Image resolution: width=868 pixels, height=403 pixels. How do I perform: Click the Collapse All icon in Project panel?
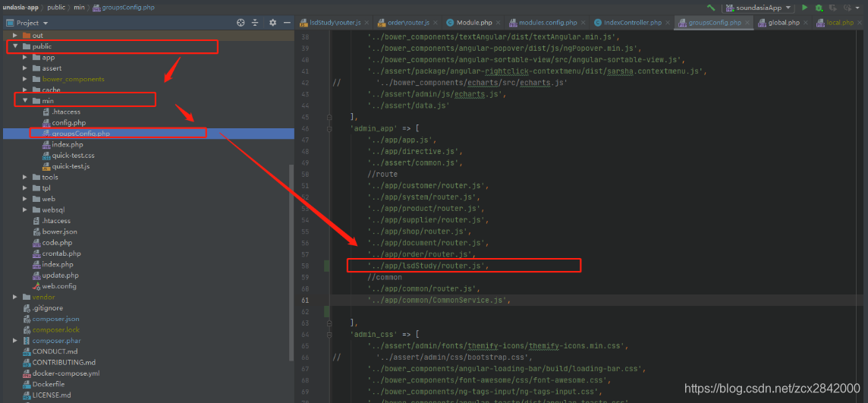[x=255, y=23]
